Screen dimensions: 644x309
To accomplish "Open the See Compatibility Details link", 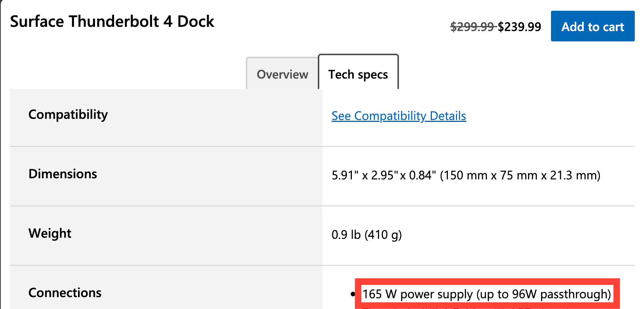I will coord(399,116).
